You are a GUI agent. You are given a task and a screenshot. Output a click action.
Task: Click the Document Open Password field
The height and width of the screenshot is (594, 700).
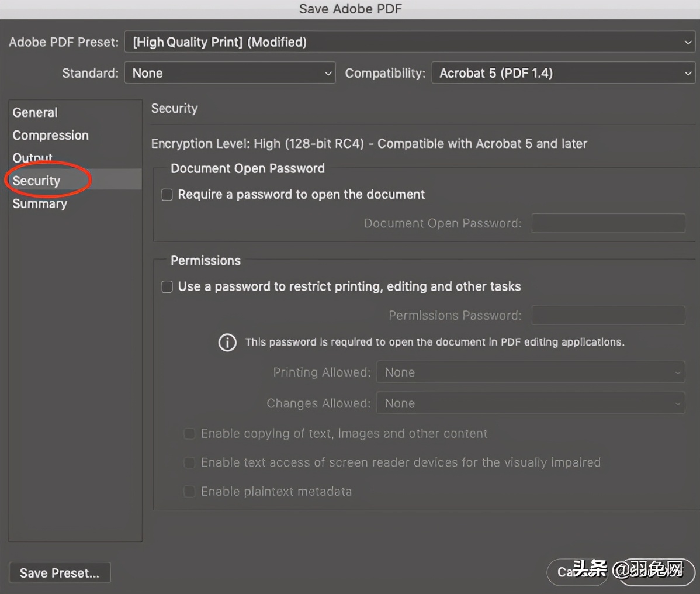tap(608, 223)
